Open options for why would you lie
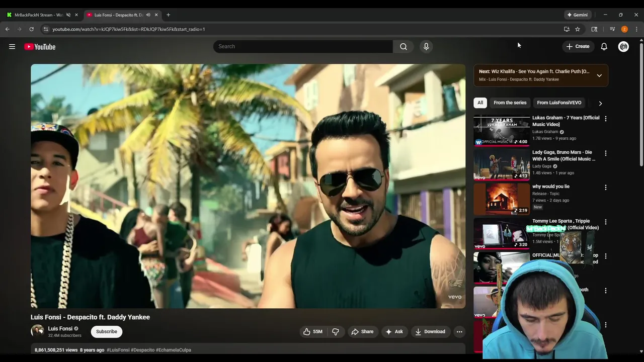The height and width of the screenshot is (362, 644). [x=605, y=188]
